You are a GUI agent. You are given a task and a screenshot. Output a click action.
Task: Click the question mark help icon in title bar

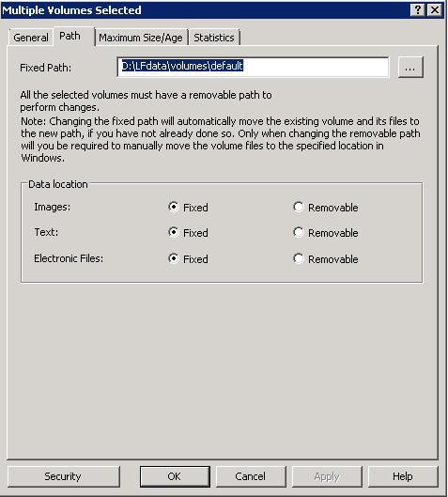[418, 10]
